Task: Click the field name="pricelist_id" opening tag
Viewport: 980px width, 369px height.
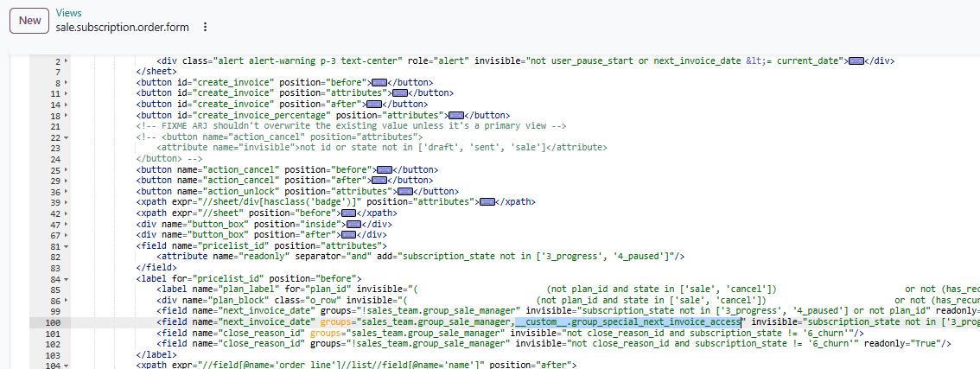Action: point(261,245)
